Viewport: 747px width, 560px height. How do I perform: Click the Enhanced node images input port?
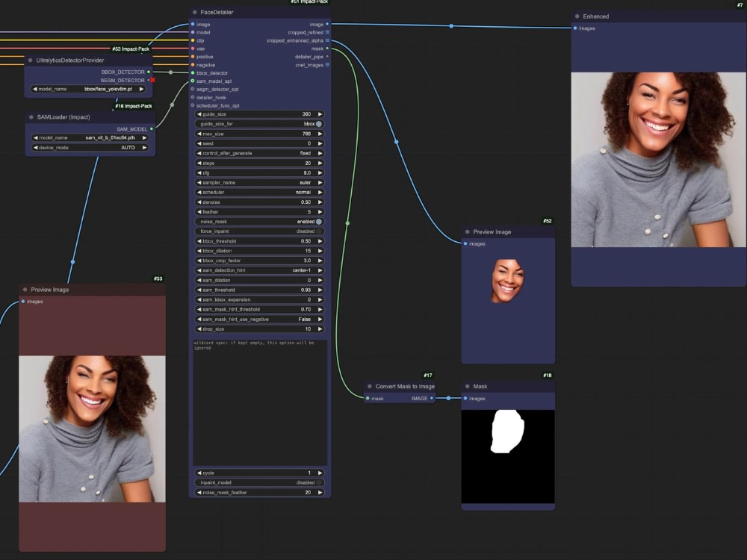click(x=575, y=28)
